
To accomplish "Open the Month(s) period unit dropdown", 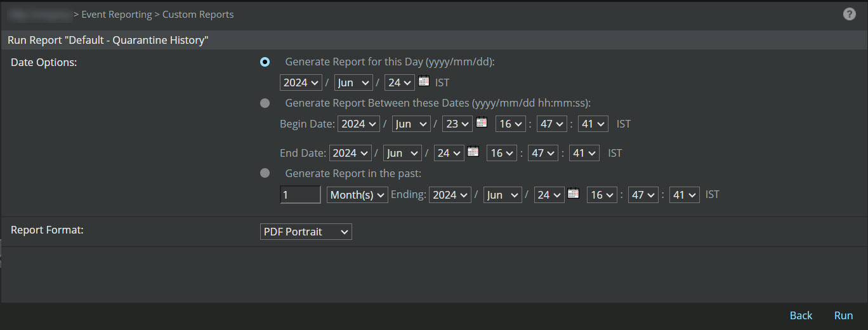I will coord(357,195).
